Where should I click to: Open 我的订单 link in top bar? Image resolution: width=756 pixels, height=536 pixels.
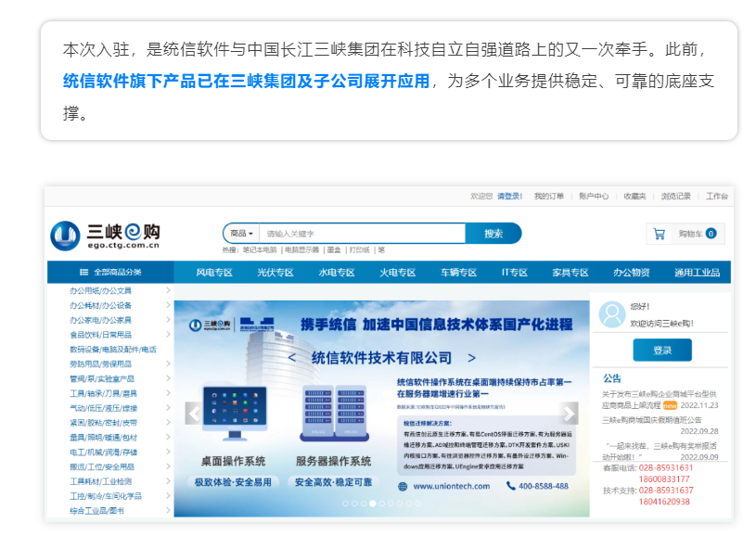click(548, 197)
